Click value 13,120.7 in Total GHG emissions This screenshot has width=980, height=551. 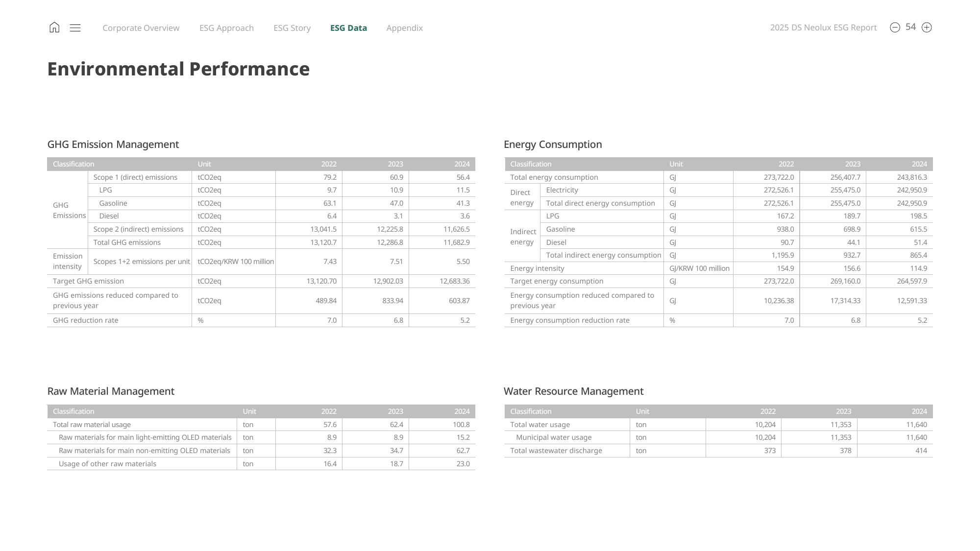[323, 242]
